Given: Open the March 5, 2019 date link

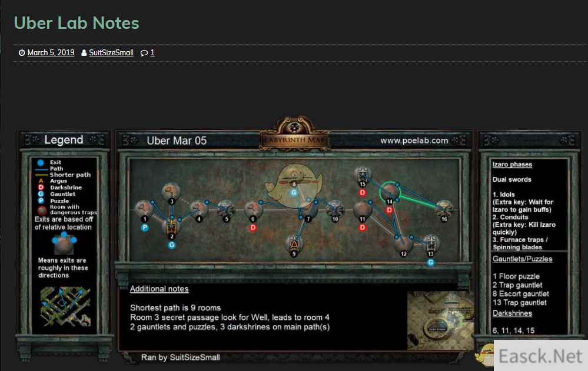Looking at the screenshot, I should point(51,52).
